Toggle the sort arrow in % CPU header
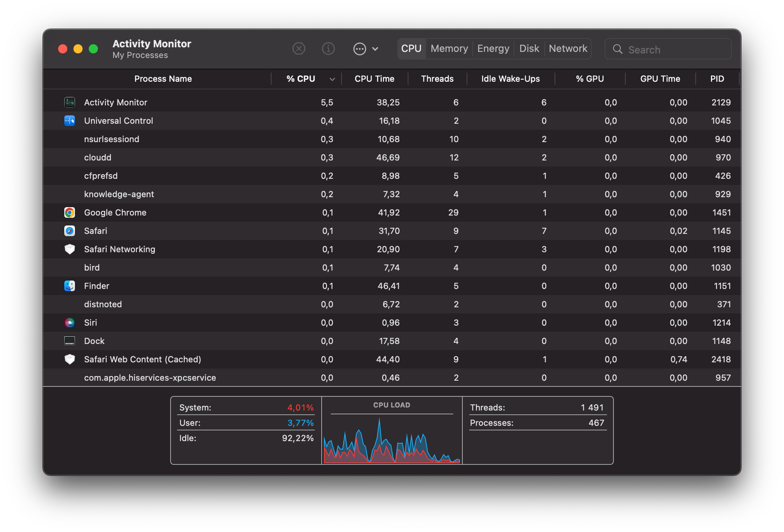This screenshot has height=532, width=784. tap(332, 79)
